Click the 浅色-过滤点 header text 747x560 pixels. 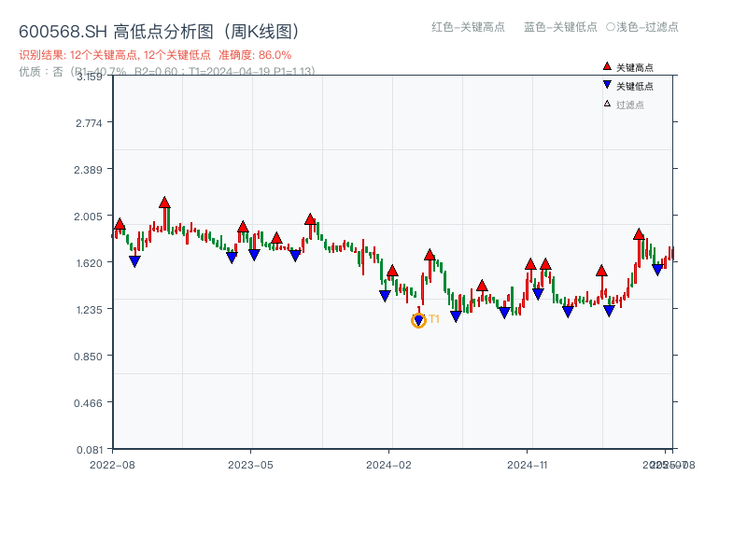[x=647, y=27]
